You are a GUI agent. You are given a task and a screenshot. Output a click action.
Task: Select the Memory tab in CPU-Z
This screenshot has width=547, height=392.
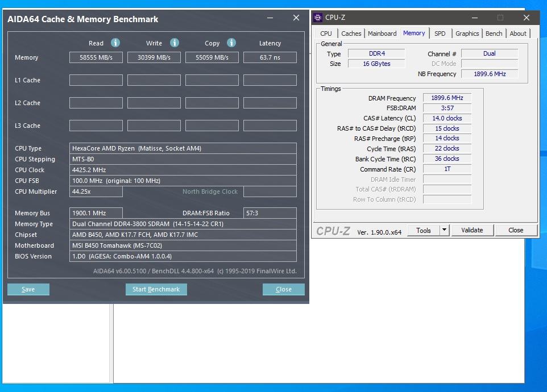[x=414, y=33]
